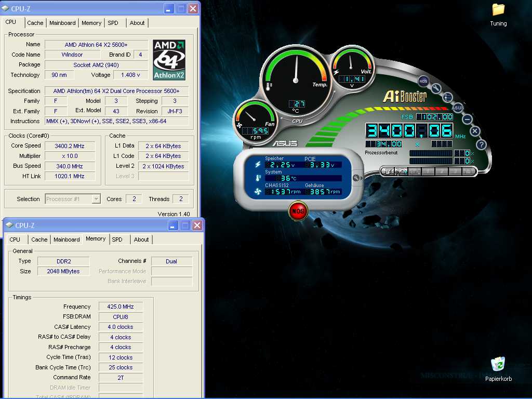
Task: Click the fan icon beside CHASSIS2 reading
Action: click(258, 192)
